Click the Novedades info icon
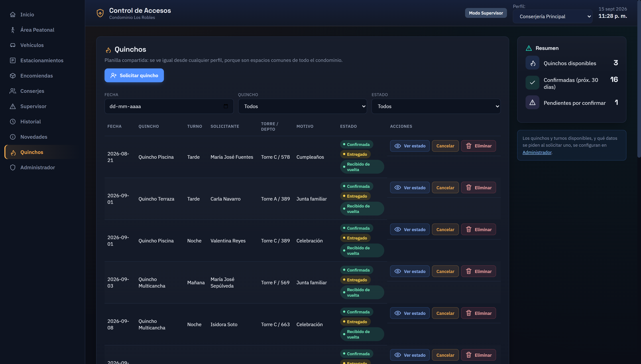The image size is (641, 364). [x=13, y=137]
